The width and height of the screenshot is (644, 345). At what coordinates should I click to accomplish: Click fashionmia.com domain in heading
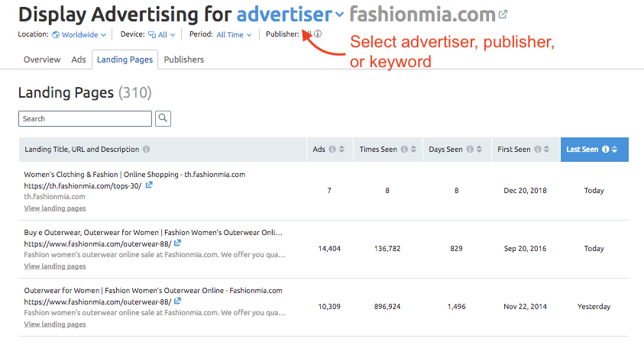pos(422,15)
